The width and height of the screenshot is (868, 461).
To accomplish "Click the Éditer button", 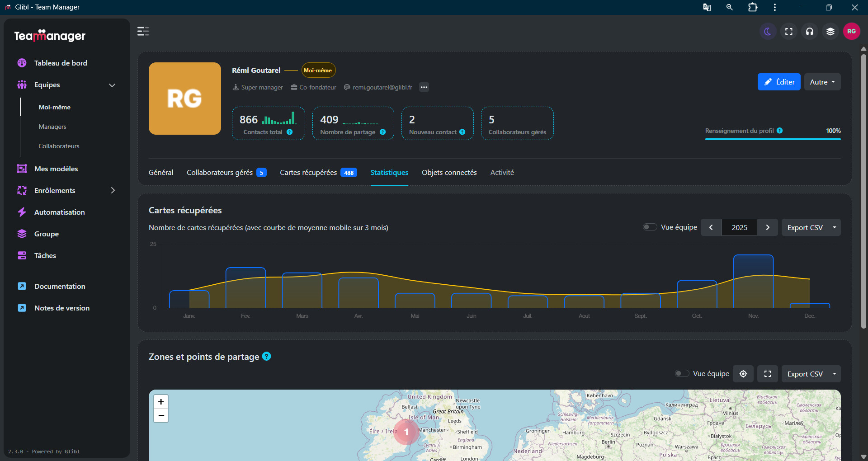I will coord(779,82).
